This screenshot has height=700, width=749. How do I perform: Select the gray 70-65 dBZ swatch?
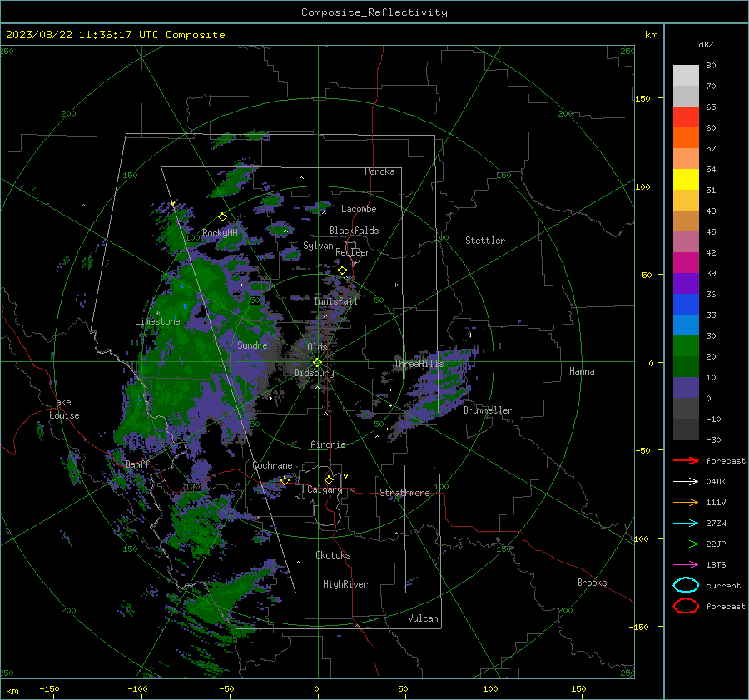(x=686, y=96)
